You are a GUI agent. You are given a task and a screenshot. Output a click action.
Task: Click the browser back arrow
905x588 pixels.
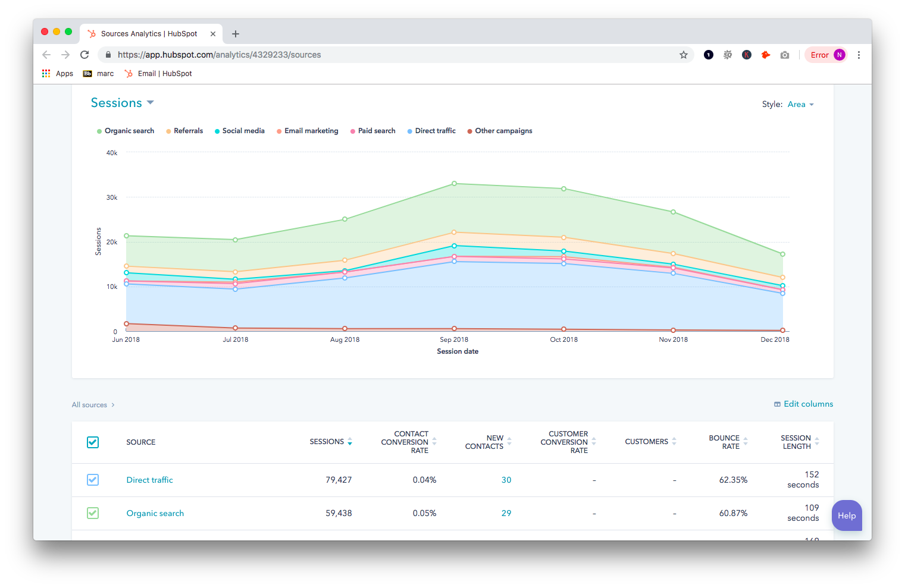point(46,55)
